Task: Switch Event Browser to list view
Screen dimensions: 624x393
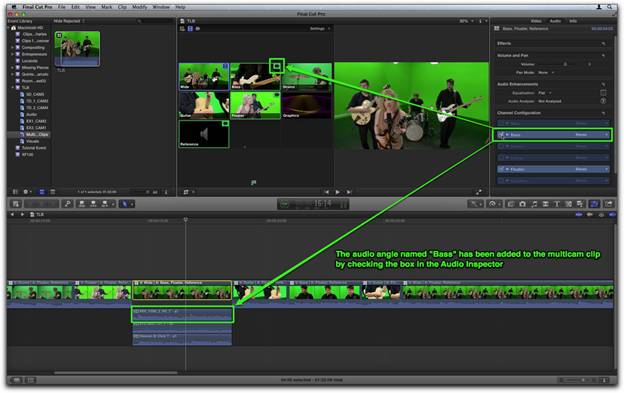Action: 53,192
